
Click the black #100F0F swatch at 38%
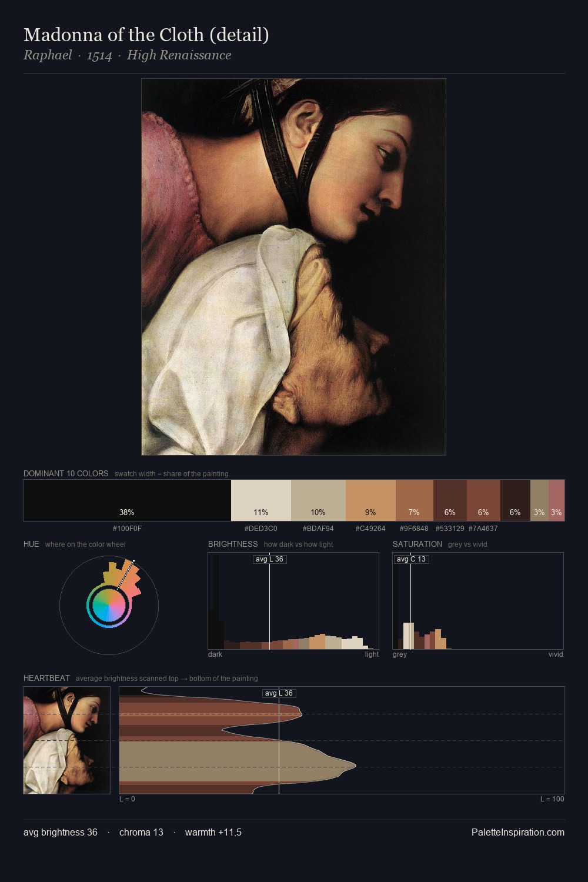[x=127, y=500]
